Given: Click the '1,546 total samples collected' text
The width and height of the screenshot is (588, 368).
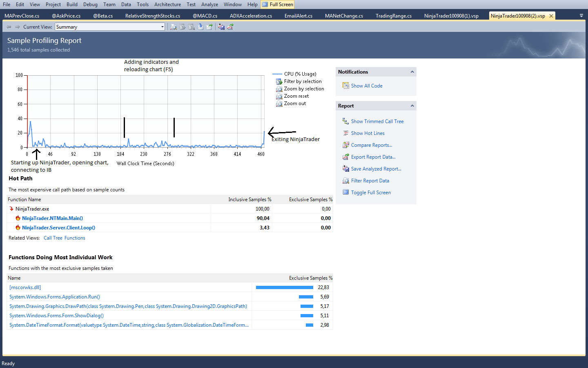Looking at the screenshot, I should 38,50.
